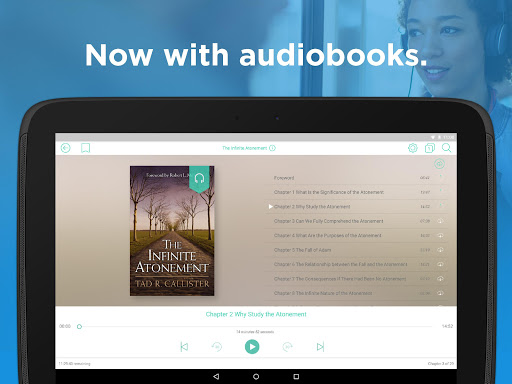Screen dimensions: 512x384
Task: Rewind 30 seconds
Action: [217, 347]
